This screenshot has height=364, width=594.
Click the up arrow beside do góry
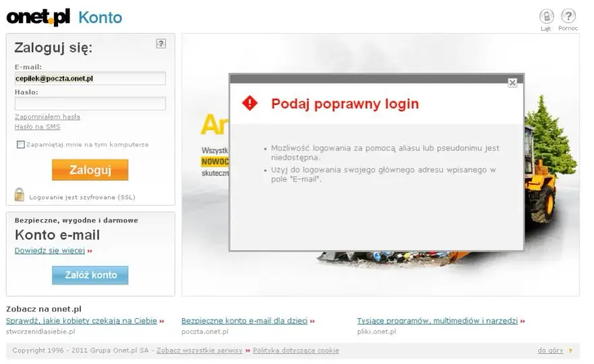[x=570, y=351]
